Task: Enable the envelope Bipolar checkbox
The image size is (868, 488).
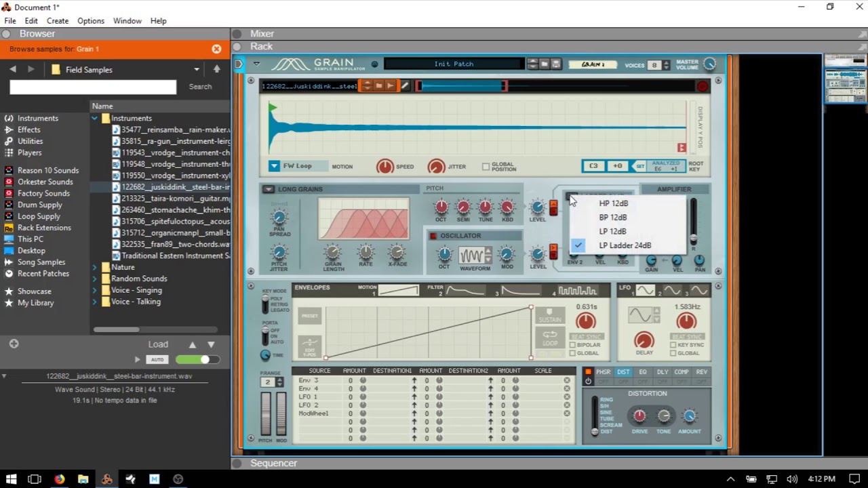Action: (573, 345)
